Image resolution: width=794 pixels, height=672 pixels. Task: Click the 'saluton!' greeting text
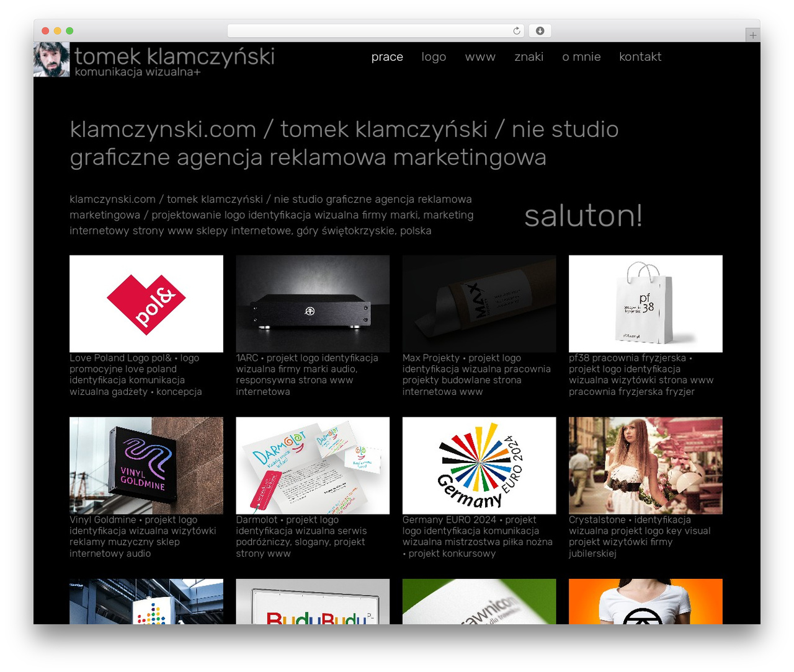click(583, 216)
